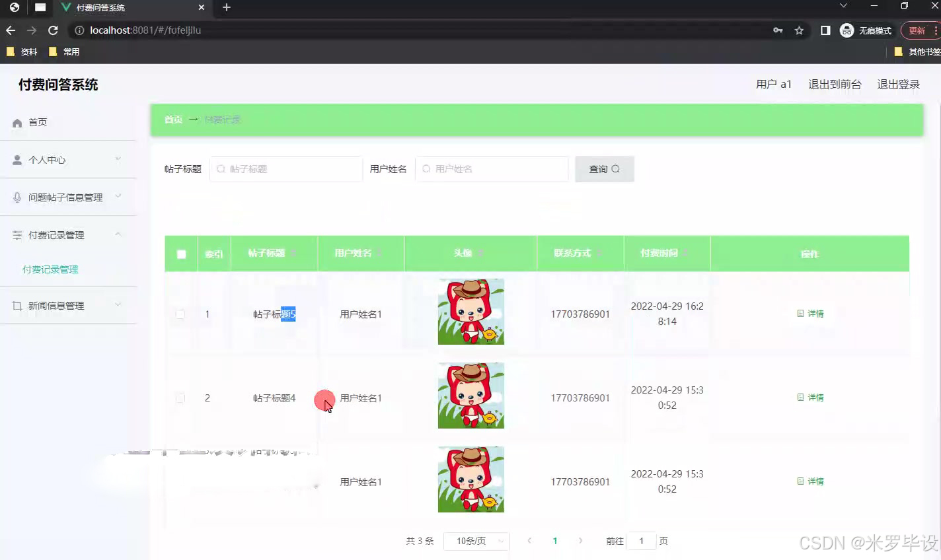Click the red 更新 browser button
The width and height of the screenshot is (941, 560).
[919, 30]
